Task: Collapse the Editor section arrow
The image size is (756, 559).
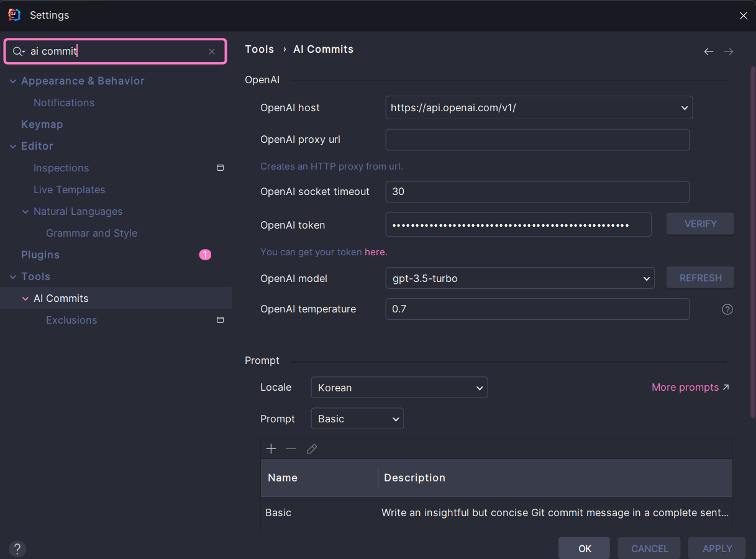Action: tap(13, 146)
